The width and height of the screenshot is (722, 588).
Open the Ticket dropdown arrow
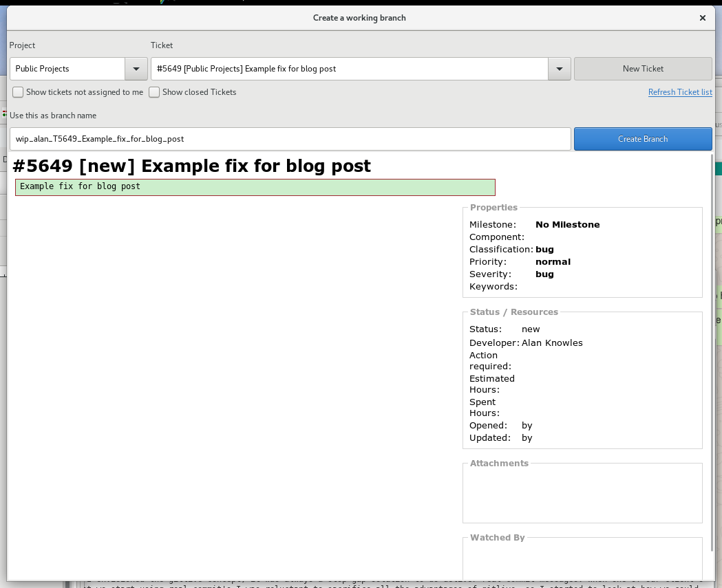click(x=559, y=69)
